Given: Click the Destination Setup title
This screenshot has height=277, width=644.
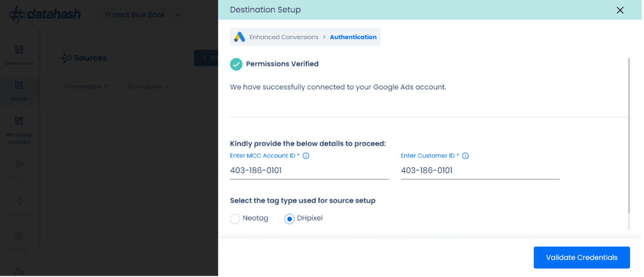Looking at the screenshot, I should click(x=266, y=10).
